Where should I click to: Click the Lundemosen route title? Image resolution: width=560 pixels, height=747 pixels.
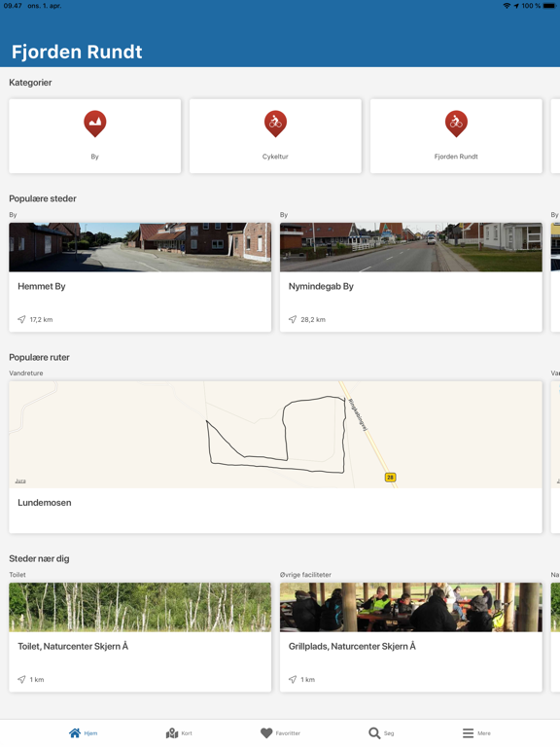pyautogui.click(x=45, y=503)
